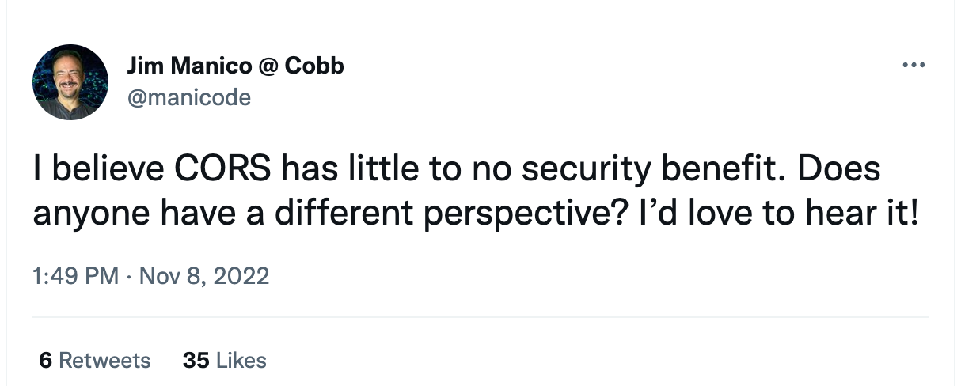The image size is (980, 386).
Task: Click the word "believe" in the tweet
Action: [104, 171]
